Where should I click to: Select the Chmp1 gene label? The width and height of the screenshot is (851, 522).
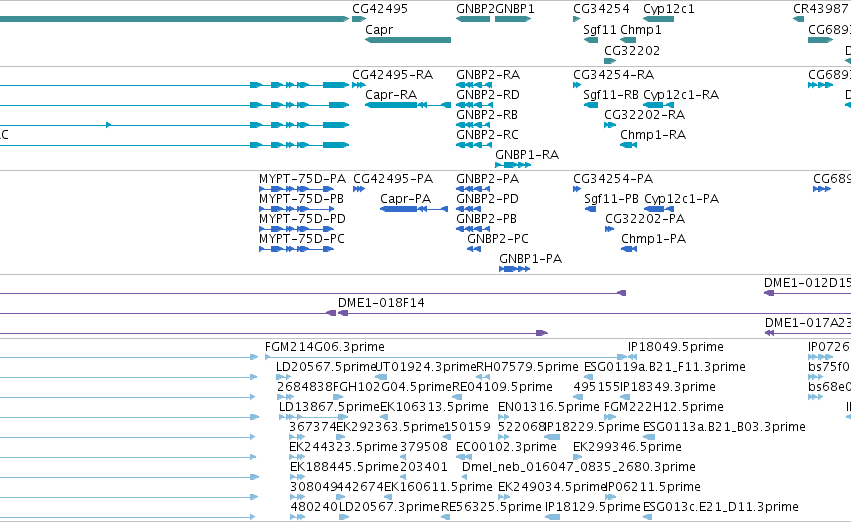(x=640, y=30)
